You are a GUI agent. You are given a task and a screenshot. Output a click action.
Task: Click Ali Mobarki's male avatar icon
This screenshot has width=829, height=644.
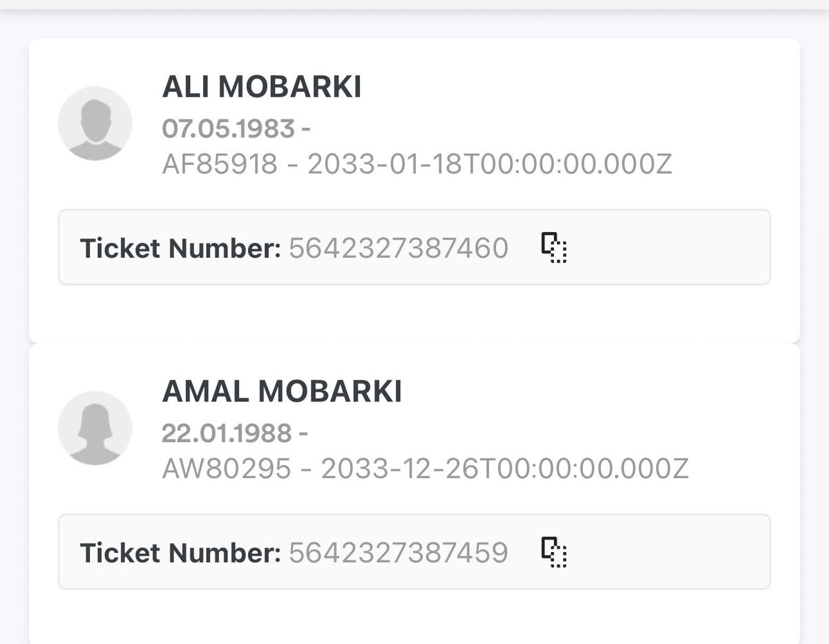coord(95,124)
